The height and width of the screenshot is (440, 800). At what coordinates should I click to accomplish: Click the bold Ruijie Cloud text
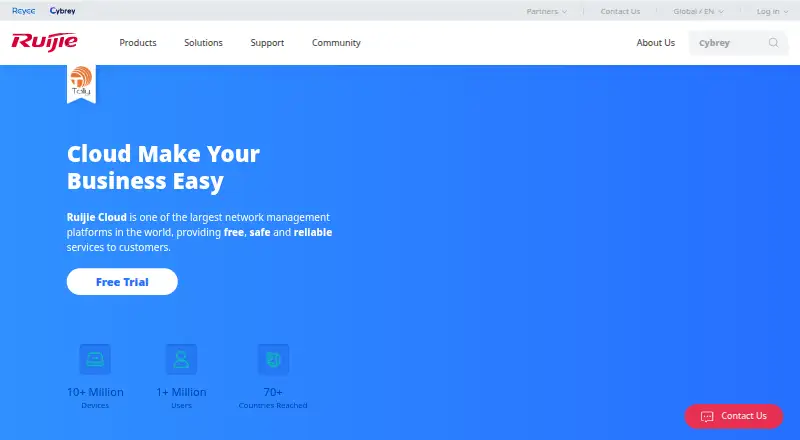(x=96, y=217)
